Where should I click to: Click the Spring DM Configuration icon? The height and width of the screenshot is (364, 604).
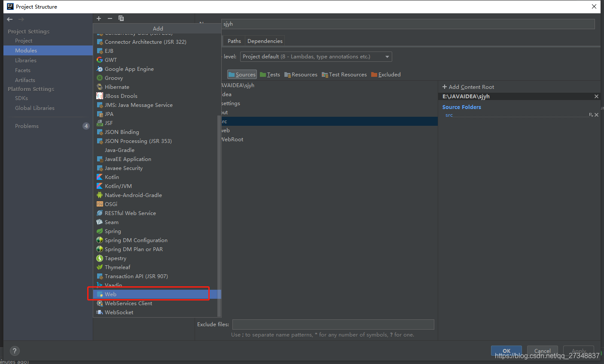tap(100, 240)
